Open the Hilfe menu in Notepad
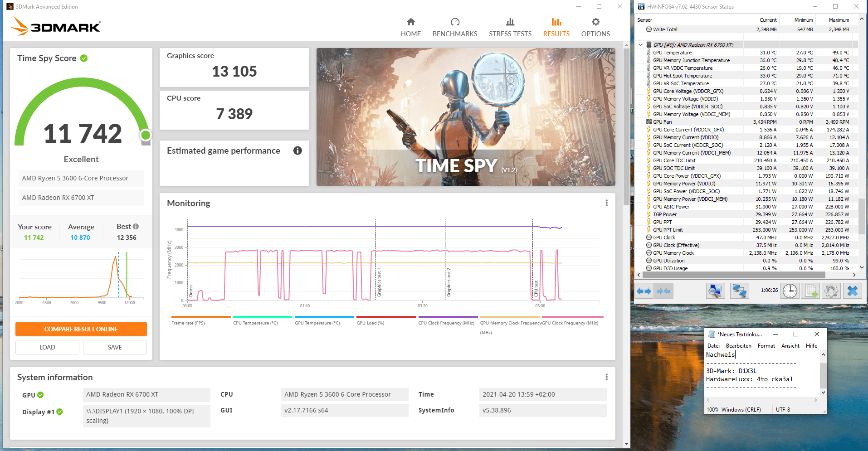The height and width of the screenshot is (451, 868). pyautogui.click(x=812, y=346)
